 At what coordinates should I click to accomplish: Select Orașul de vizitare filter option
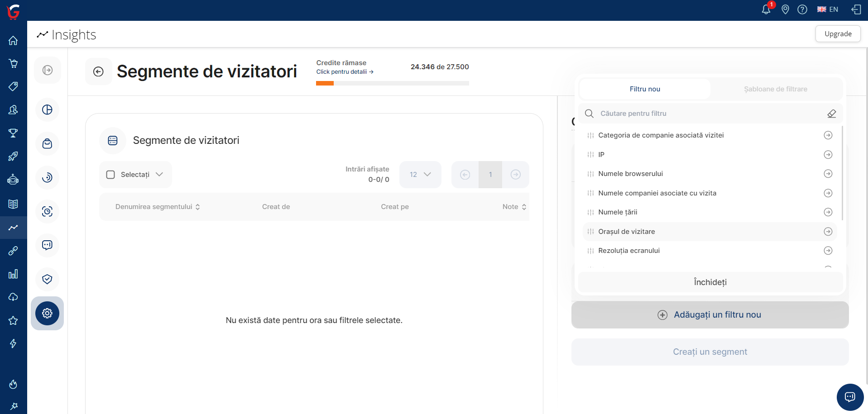pyautogui.click(x=710, y=232)
